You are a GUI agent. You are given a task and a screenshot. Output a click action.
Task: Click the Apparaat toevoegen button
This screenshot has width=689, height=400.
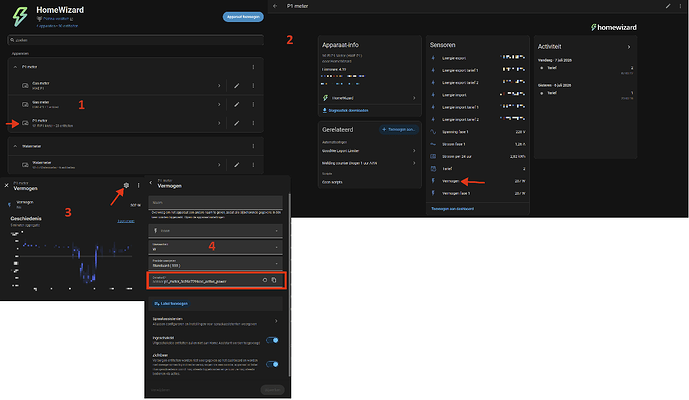click(x=243, y=17)
